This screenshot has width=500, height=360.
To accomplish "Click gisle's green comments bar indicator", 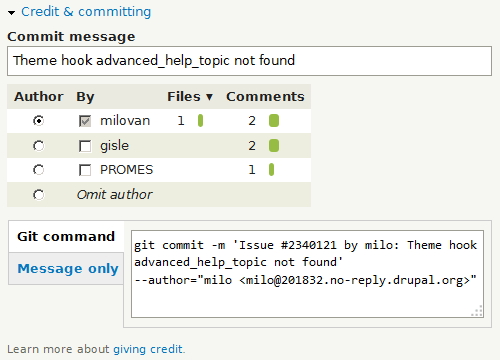I will click(x=274, y=146).
